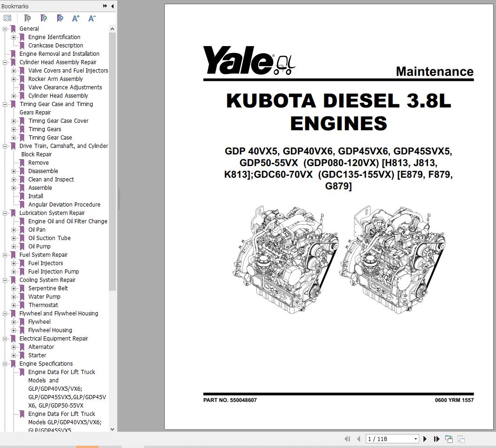Collapse the General bookmark section
This screenshot has height=448, width=496.
[x=5, y=28]
